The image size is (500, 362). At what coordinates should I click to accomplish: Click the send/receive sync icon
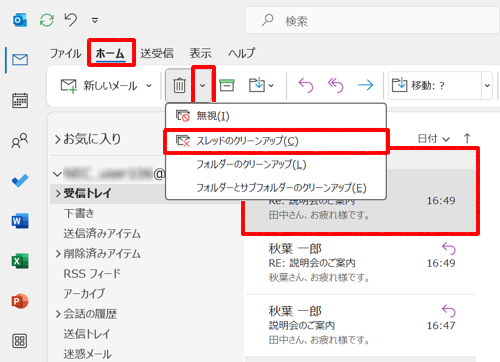pyautogui.click(x=47, y=20)
